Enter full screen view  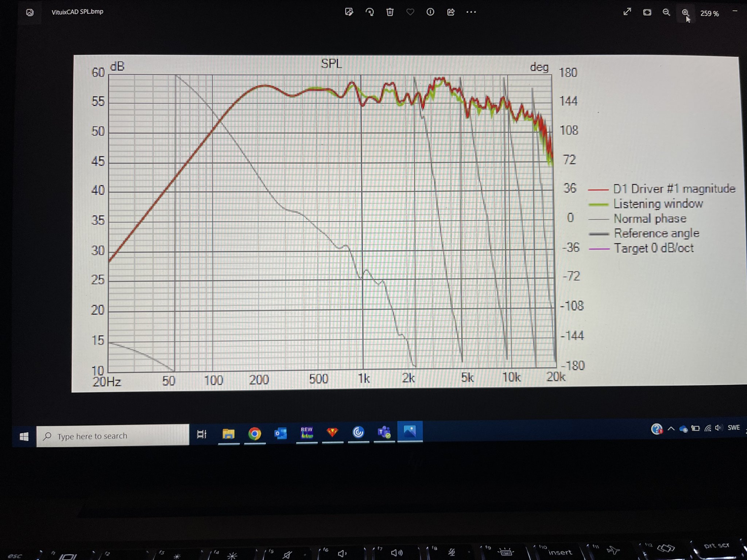point(627,12)
